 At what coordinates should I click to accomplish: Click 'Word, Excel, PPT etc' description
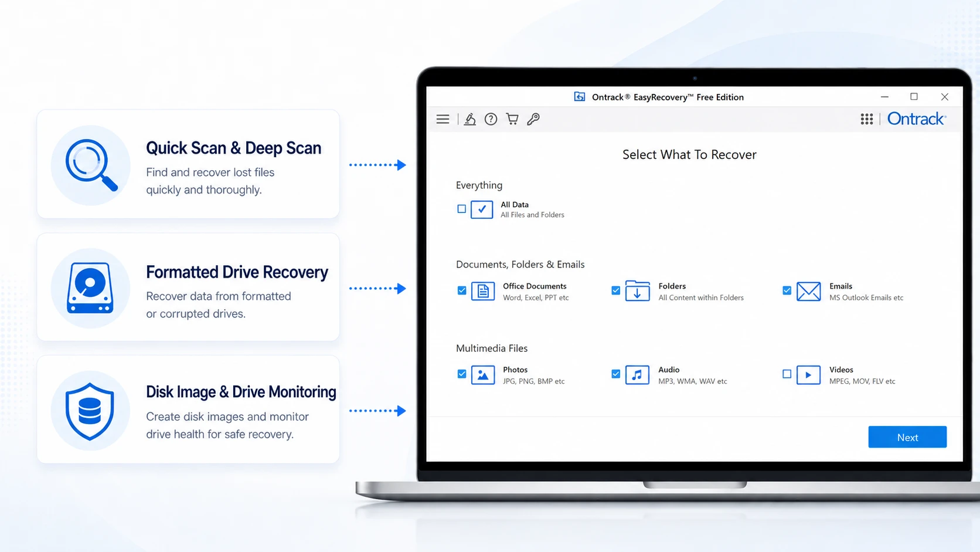(536, 298)
